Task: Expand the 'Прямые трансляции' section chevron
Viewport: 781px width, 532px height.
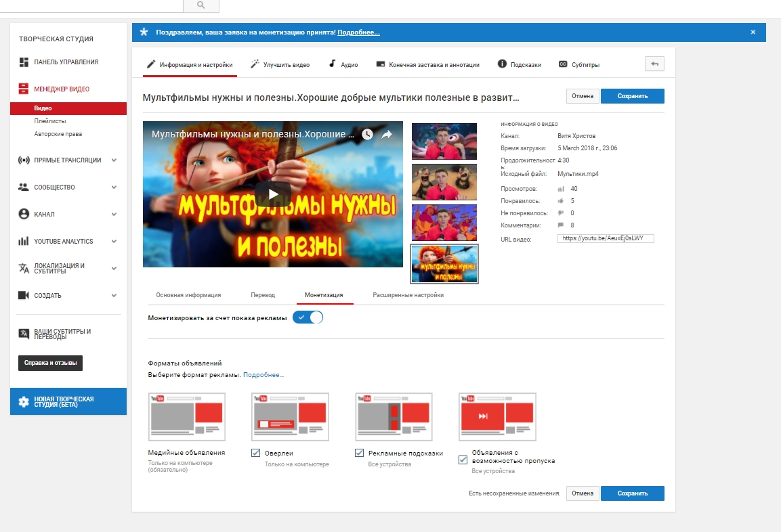Action: (x=114, y=160)
